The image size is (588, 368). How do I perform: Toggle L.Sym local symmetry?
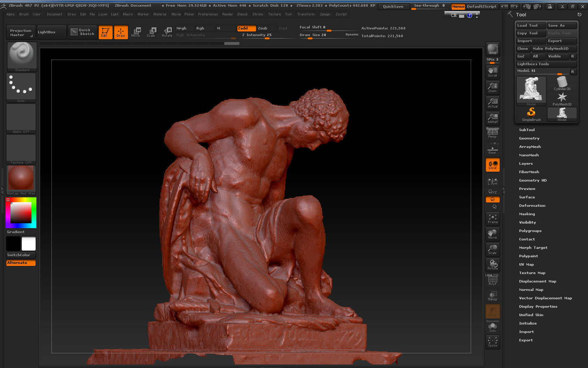[x=492, y=181]
